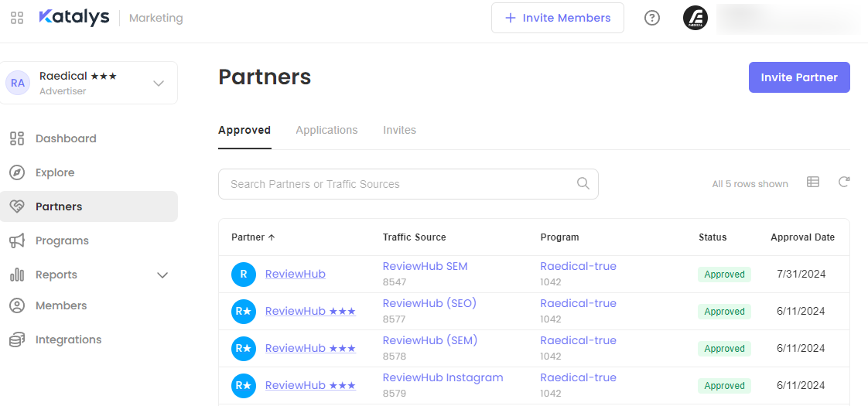This screenshot has width=868, height=406.
Task: Go to Explore in the sidebar
Action: tap(55, 172)
